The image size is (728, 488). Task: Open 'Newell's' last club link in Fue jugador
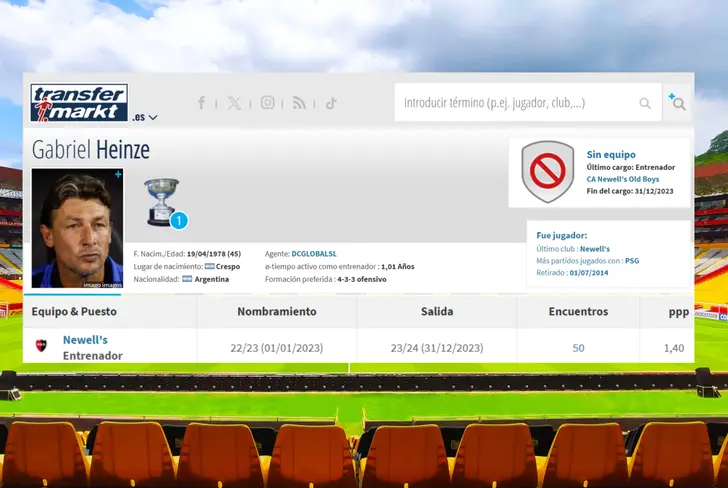pos(595,249)
